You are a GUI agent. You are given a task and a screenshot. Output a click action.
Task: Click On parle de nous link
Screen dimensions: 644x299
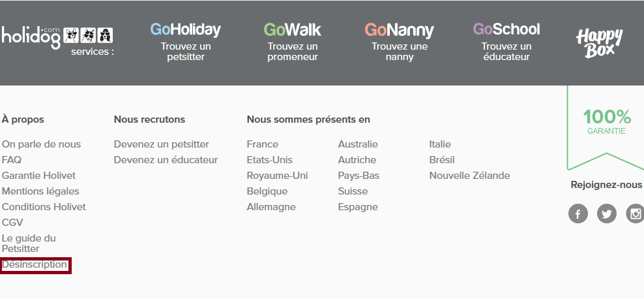tap(41, 144)
